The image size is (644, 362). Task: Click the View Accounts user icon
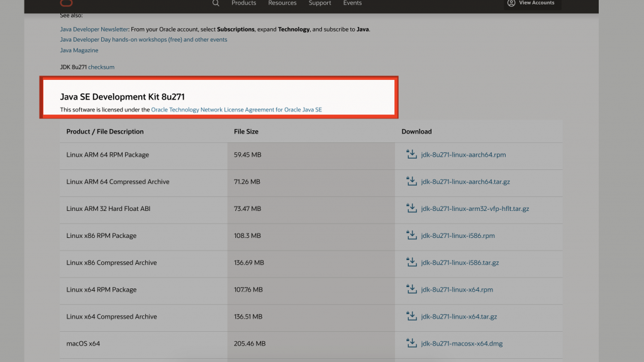pyautogui.click(x=511, y=3)
